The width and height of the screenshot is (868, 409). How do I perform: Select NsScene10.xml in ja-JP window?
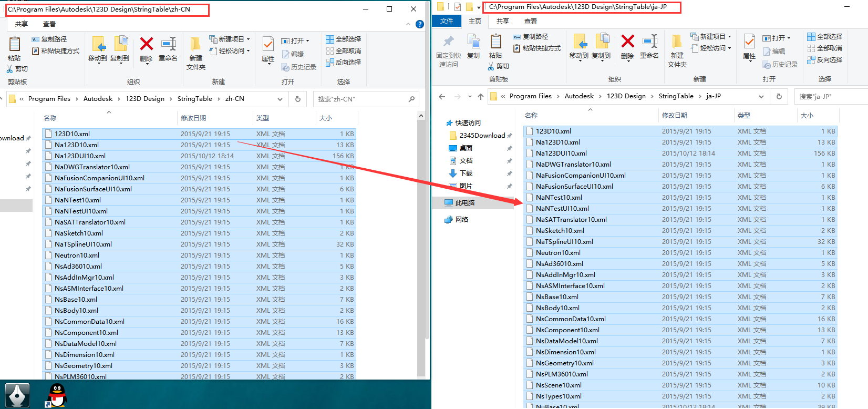click(x=680, y=385)
